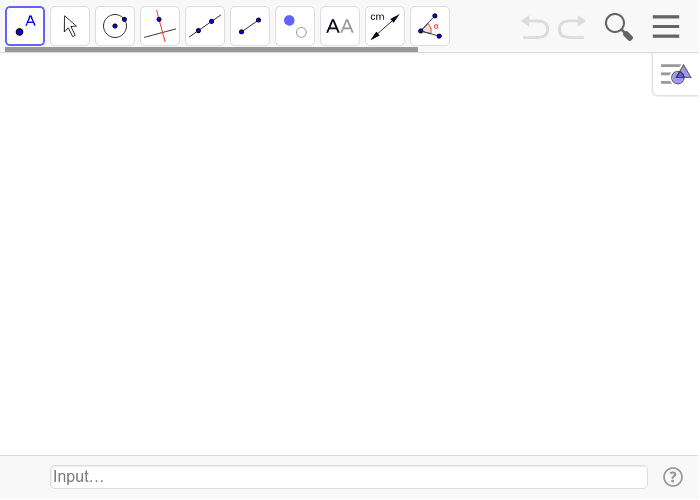The width and height of the screenshot is (700, 500).
Task: Choose the Circle with Center tool
Action: (x=115, y=26)
